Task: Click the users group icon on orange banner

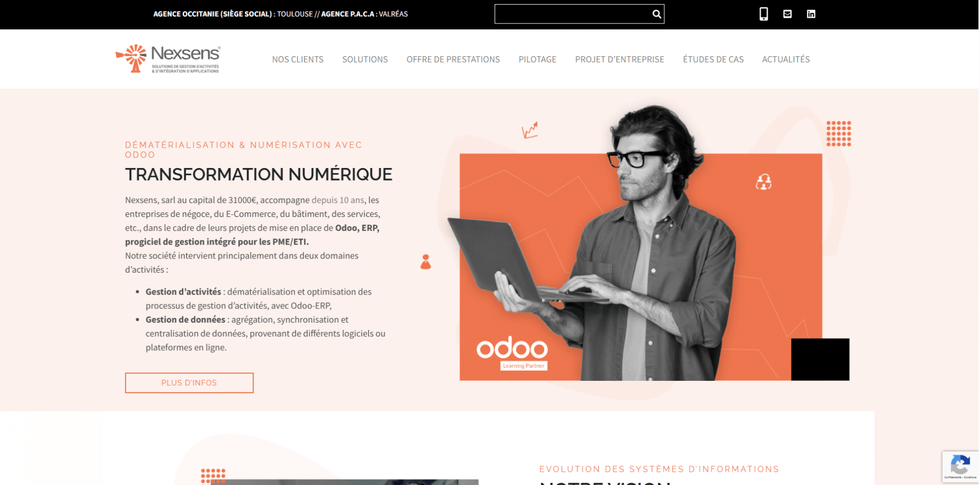Action: tap(764, 182)
